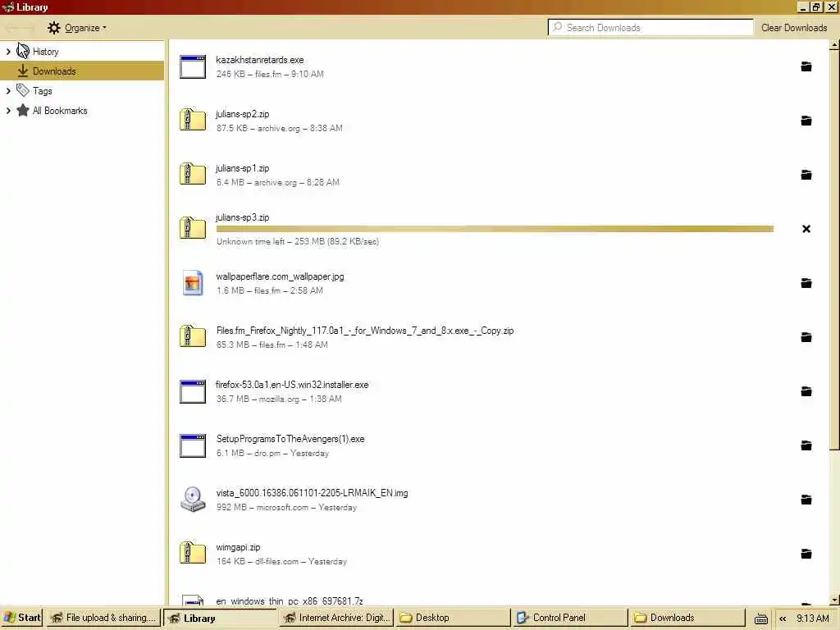
Task: Click the julians-sp3.zip download progress bar
Action: [x=495, y=229]
